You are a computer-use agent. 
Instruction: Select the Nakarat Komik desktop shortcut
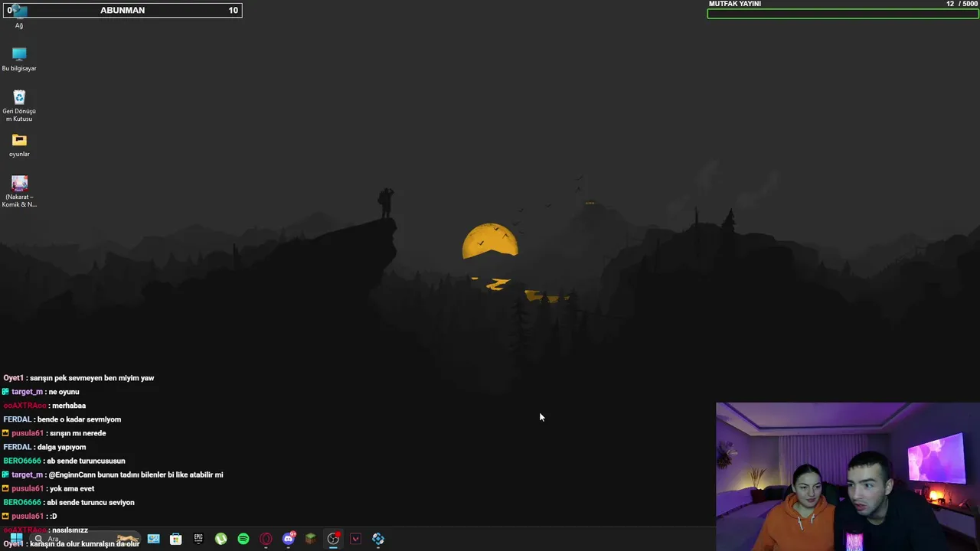(19, 191)
